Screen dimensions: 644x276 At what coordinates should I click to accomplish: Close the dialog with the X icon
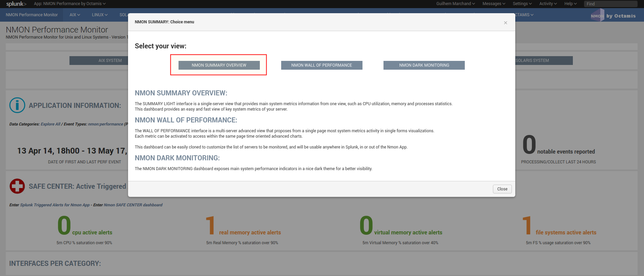coord(505,23)
